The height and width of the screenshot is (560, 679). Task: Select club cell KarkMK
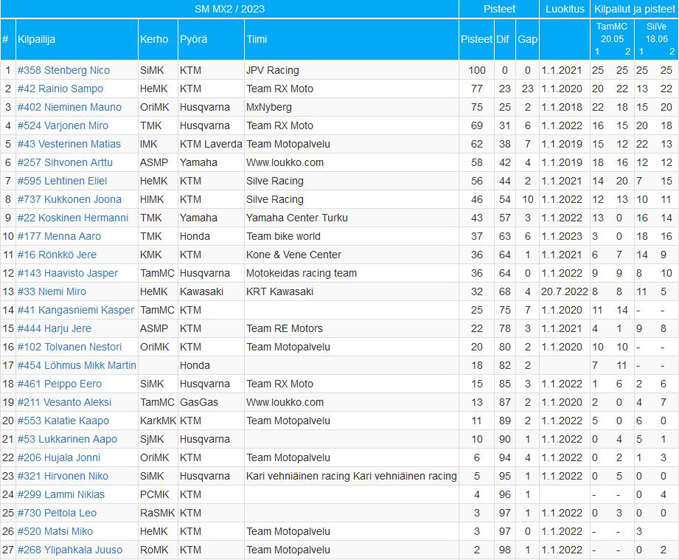point(158,421)
